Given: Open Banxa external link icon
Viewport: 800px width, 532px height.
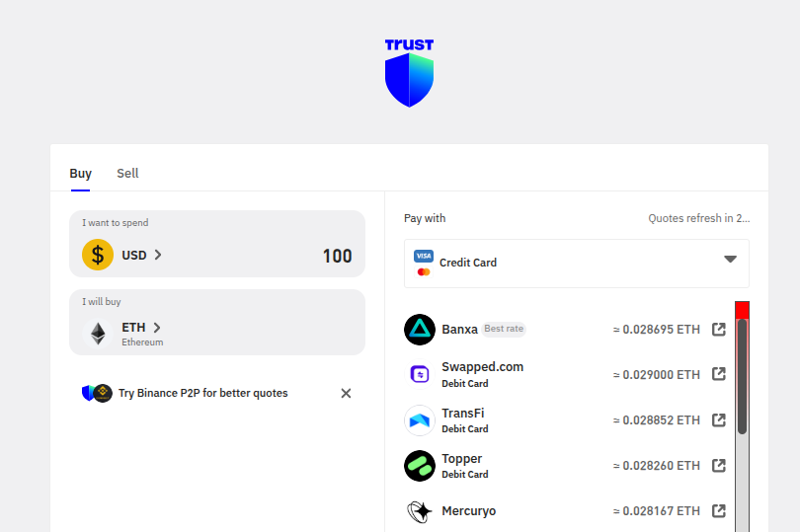Looking at the screenshot, I should (x=718, y=330).
